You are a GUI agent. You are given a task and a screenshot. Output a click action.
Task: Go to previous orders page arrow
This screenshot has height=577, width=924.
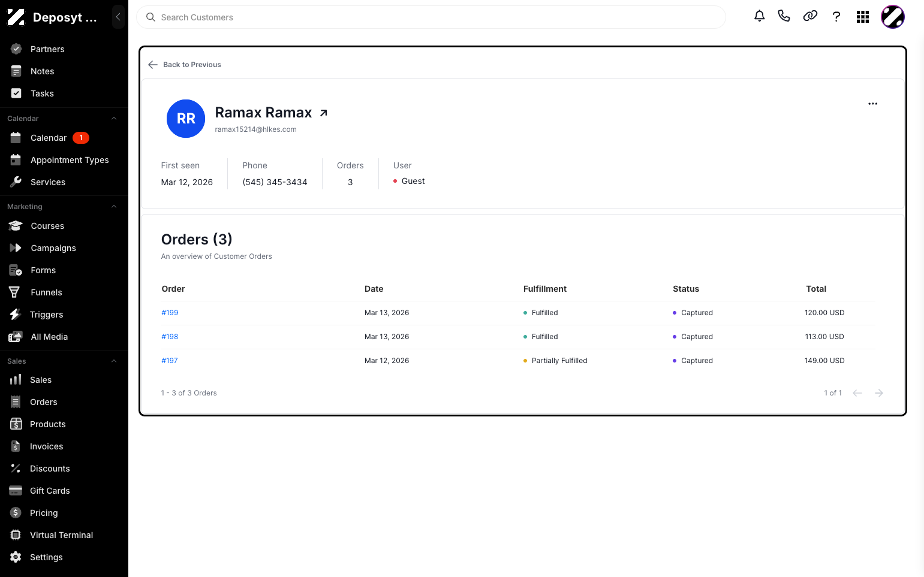coord(857,393)
